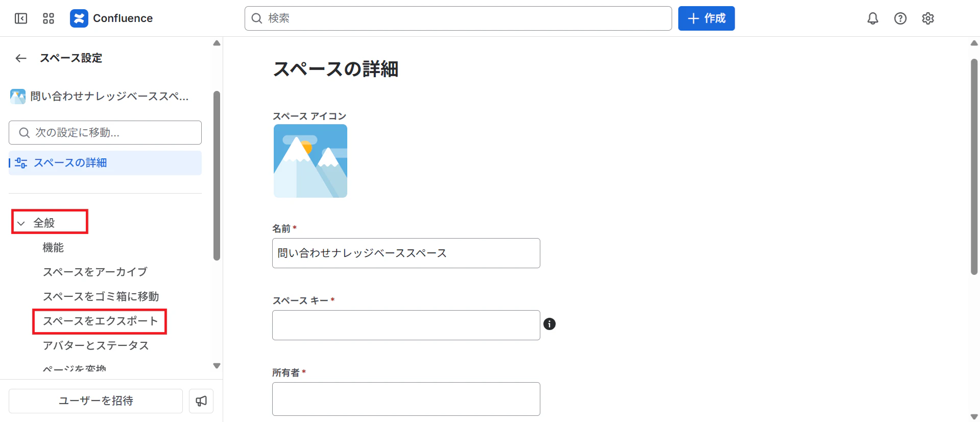Click the ユーザーを招待 button
Image resolution: width=980 pixels, height=422 pixels.
coord(95,401)
